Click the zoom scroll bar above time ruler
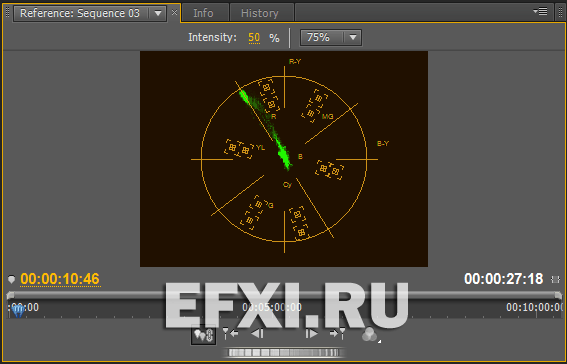The height and width of the screenshot is (364, 567). tap(284, 295)
